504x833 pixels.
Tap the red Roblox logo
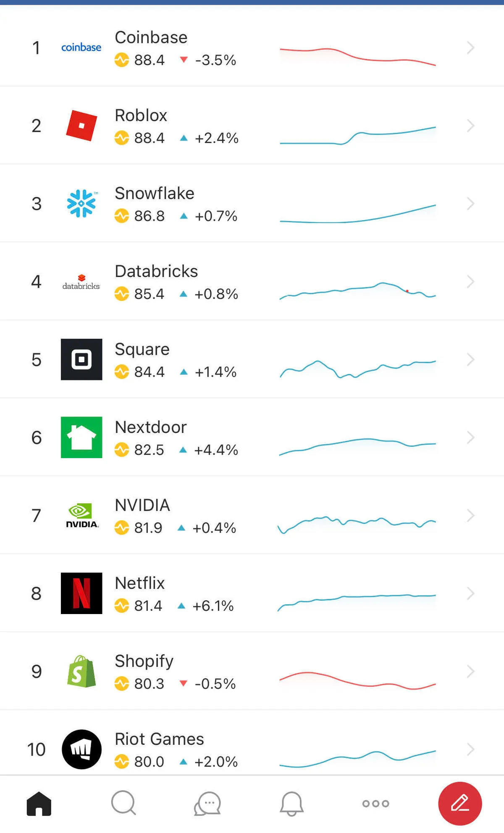click(81, 125)
